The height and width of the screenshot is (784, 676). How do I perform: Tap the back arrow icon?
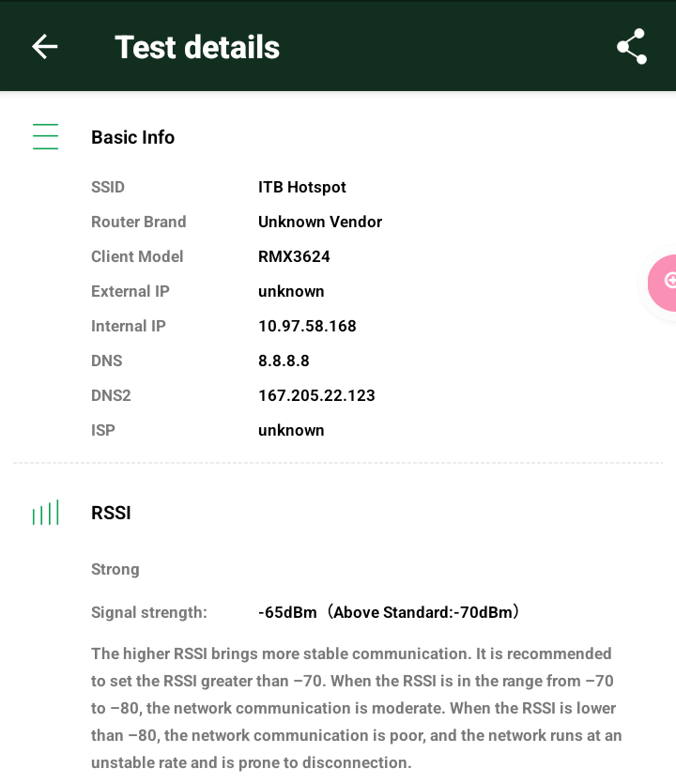tap(44, 47)
